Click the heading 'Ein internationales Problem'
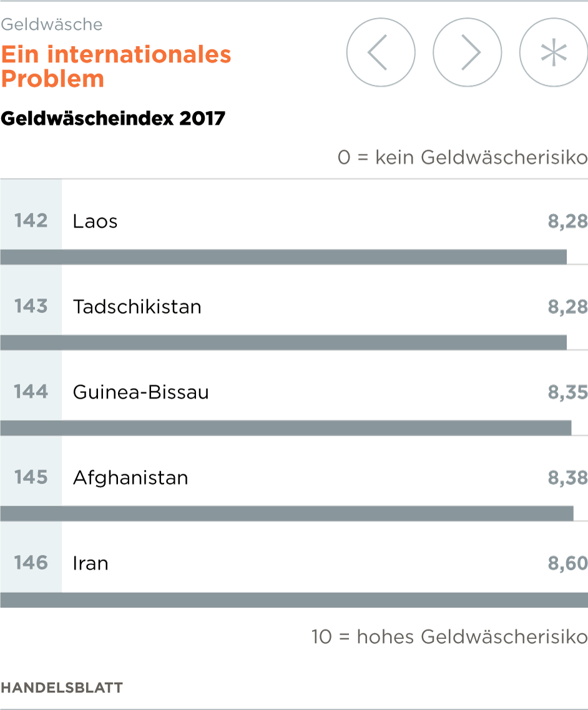588x710 pixels. pyautogui.click(x=116, y=67)
